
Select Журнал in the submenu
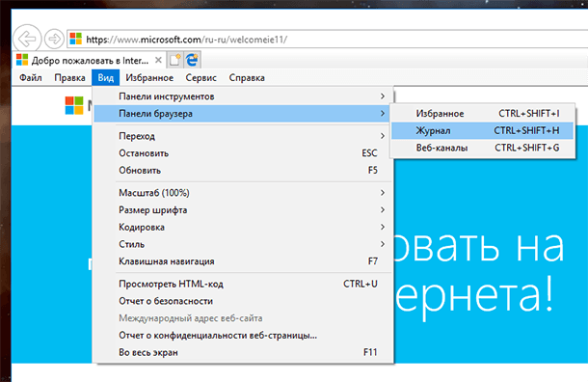pos(483,130)
